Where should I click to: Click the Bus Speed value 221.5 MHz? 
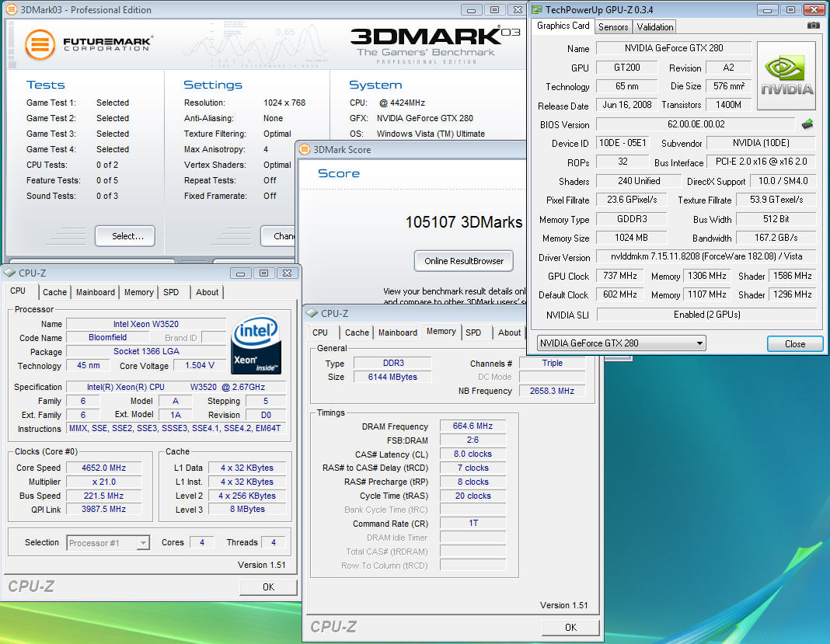(104, 496)
